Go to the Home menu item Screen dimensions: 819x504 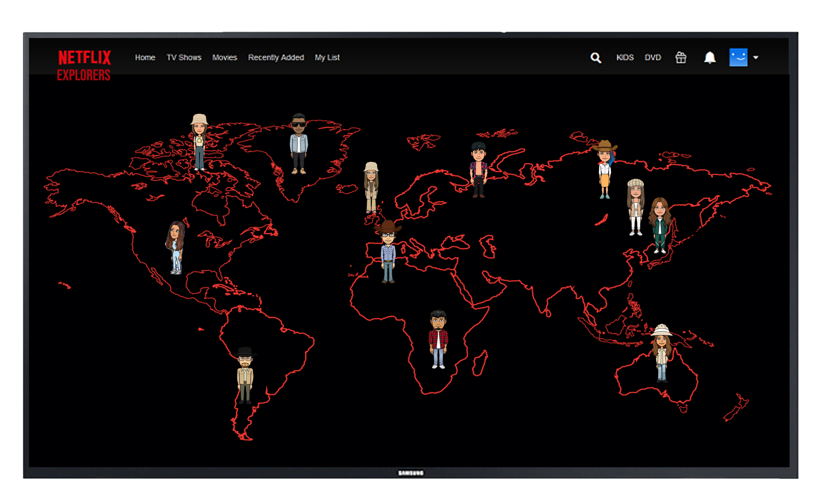click(145, 57)
